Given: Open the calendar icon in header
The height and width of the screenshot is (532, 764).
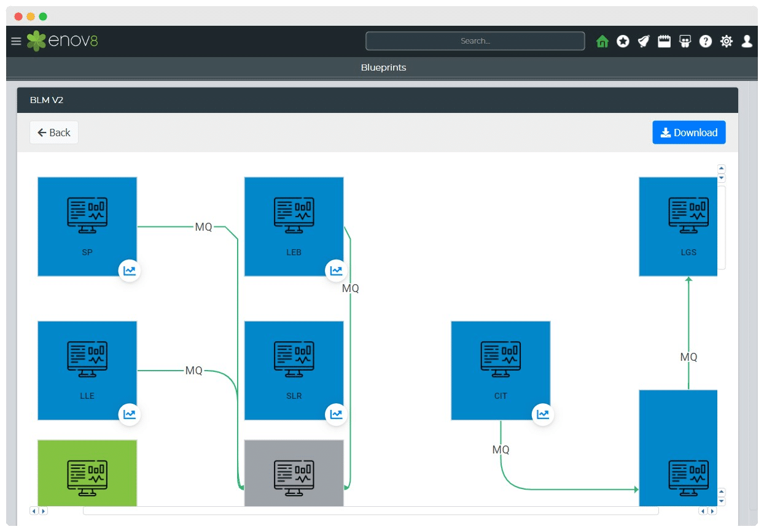Looking at the screenshot, I should pyautogui.click(x=664, y=41).
